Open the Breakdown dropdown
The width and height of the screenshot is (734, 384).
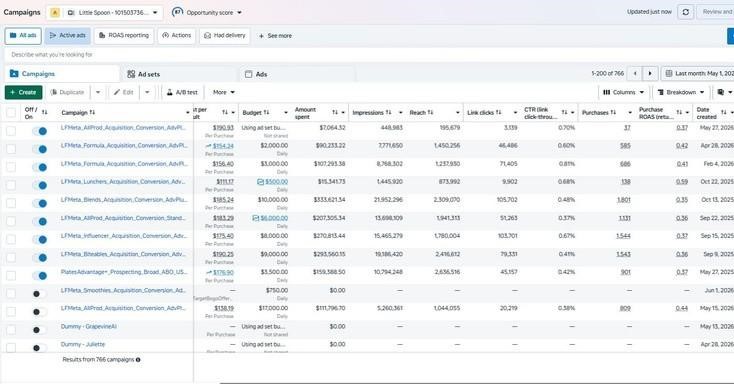coord(681,92)
